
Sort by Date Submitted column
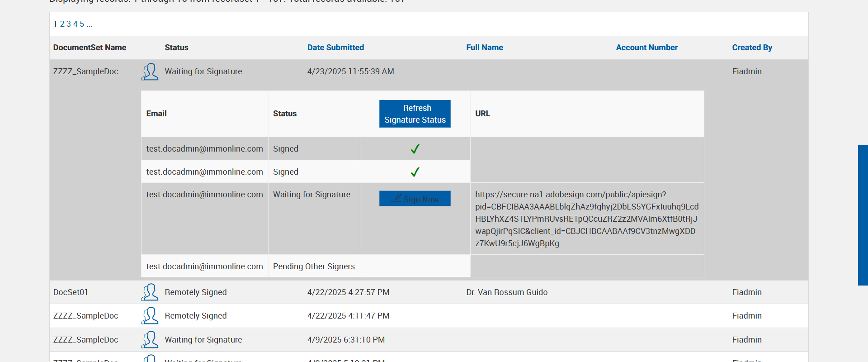click(335, 48)
